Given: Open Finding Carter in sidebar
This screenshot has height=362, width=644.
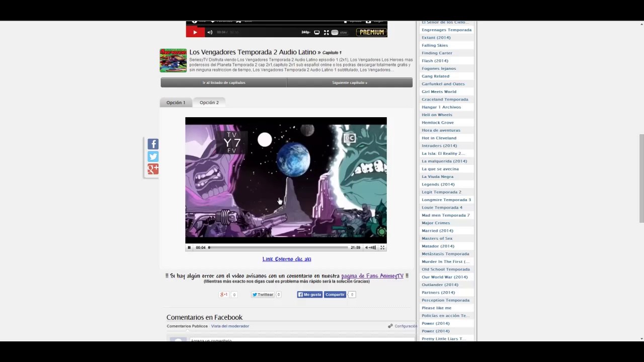Looking at the screenshot, I should pyautogui.click(x=437, y=53).
